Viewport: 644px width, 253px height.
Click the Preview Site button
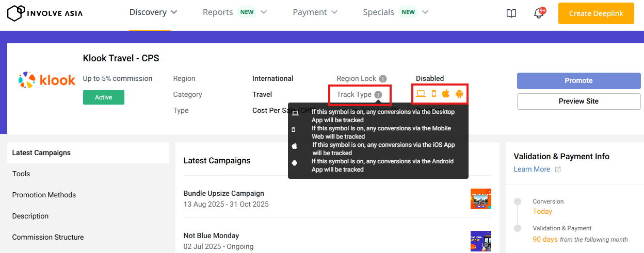click(579, 101)
